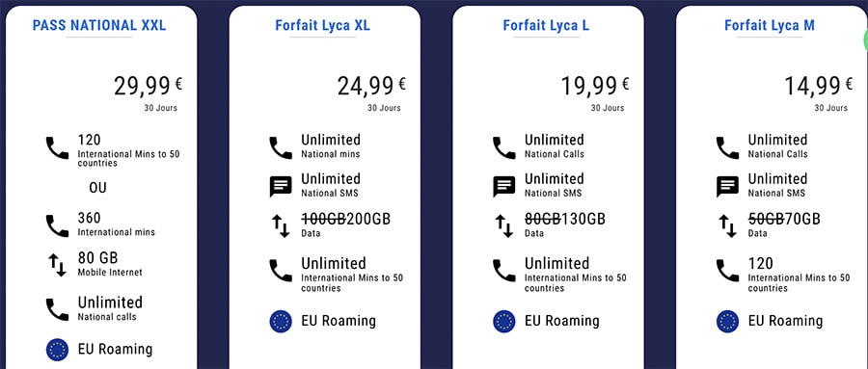Click the EU Roaming flag icon in Lyca XL

(281, 322)
